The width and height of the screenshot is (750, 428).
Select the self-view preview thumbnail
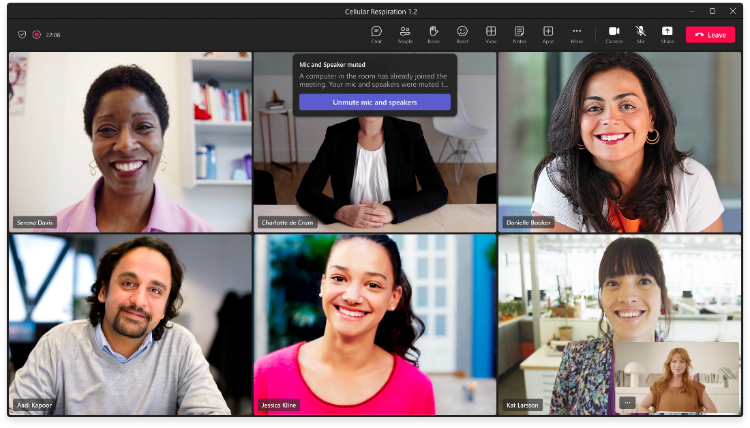click(x=676, y=377)
